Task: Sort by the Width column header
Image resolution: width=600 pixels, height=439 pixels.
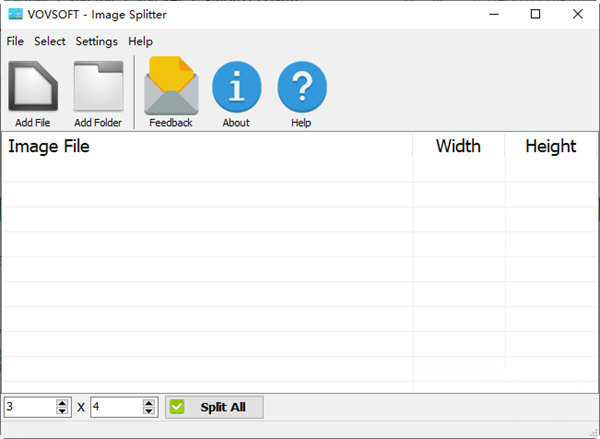Action: pos(458,146)
